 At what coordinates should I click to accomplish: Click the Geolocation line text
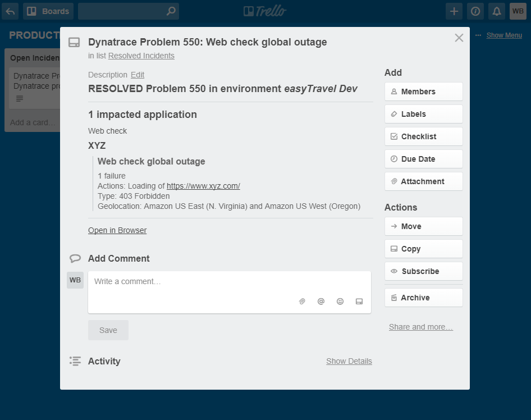click(x=229, y=206)
